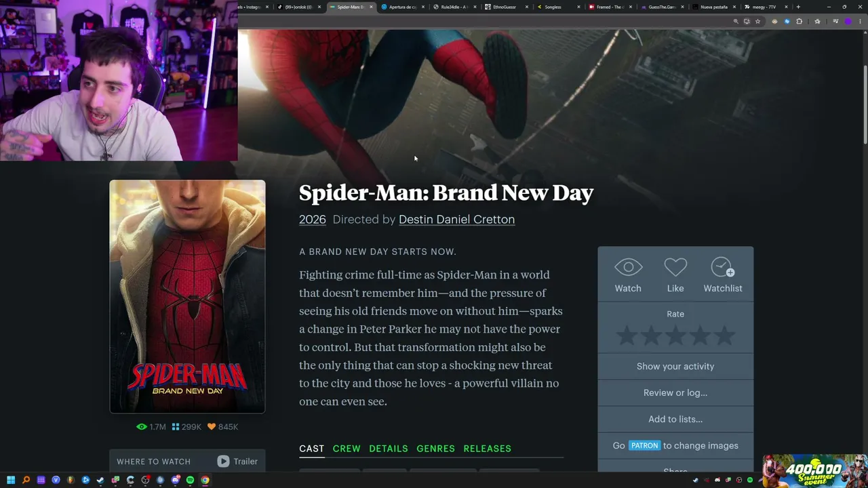Switch to the CAST tab

point(312,449)
